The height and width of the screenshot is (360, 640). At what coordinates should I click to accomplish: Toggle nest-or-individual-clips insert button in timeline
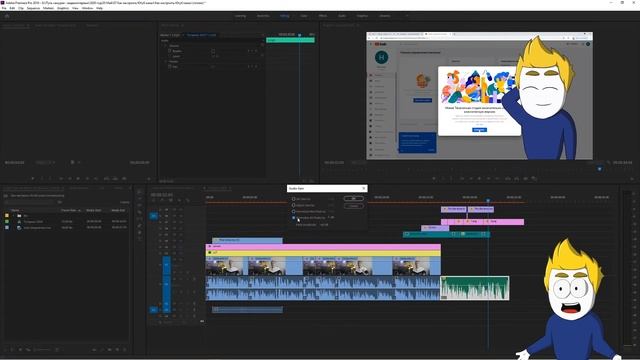153,200
